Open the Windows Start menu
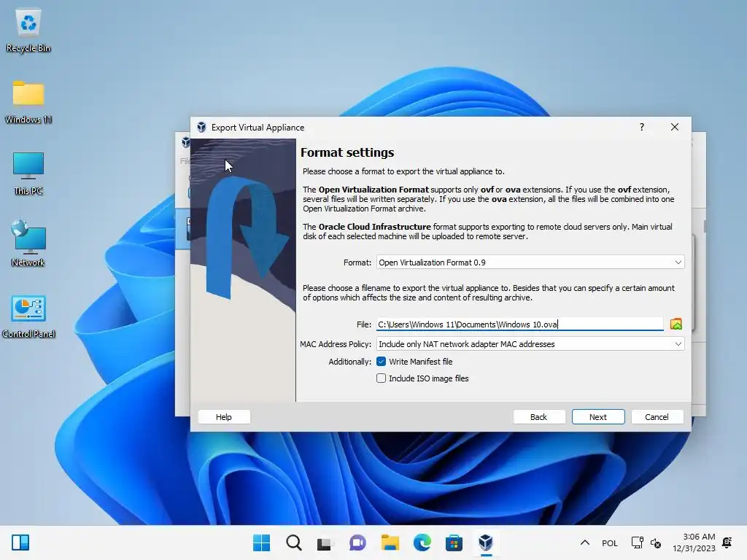Screen dimensions: 747x560 262,542
